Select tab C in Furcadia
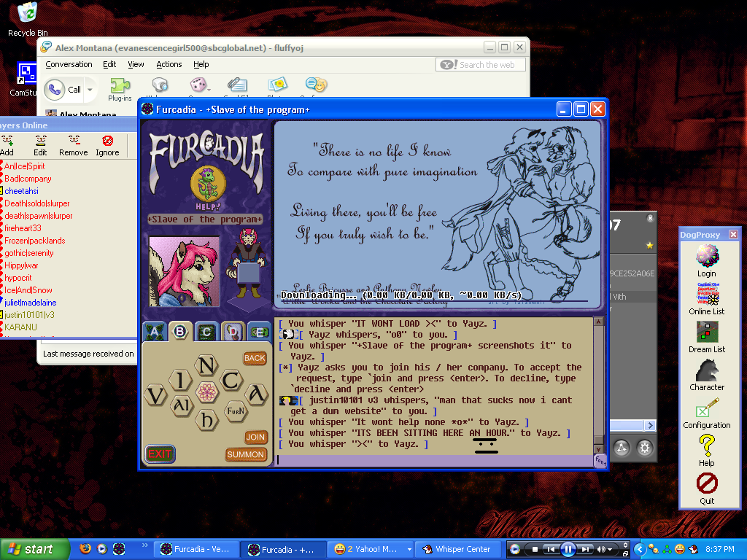Viewport: 747px width, 560px height. tap(206, 332)
